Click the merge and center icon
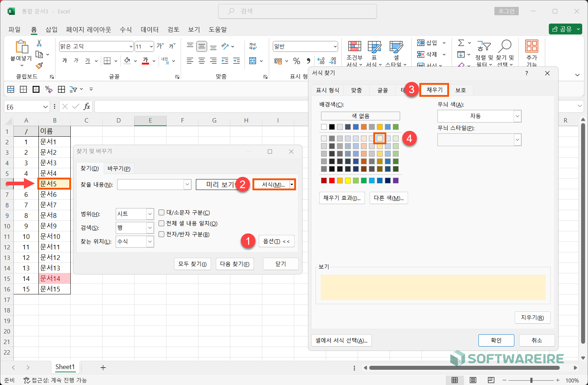The image size is (588, 385). (x=253, y=61)
